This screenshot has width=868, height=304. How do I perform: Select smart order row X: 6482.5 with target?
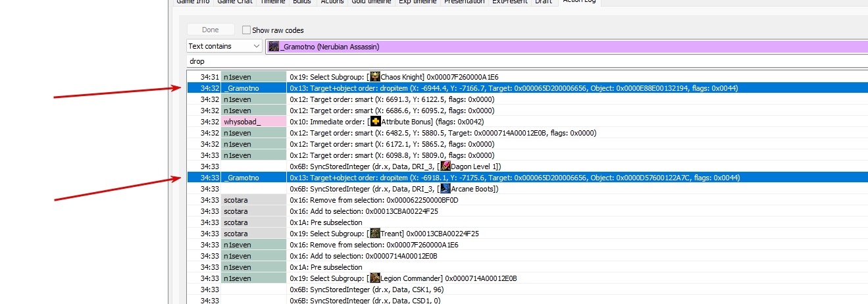(527, 133)
